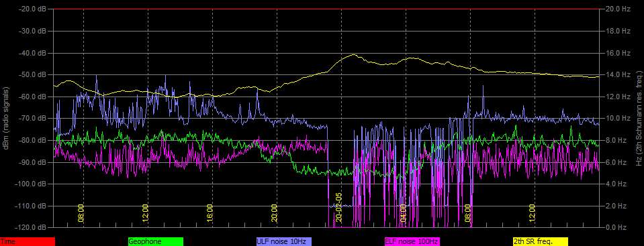Select the 20-02-05 date marker
This screenshot has height=246, width=644.
tap(338, 208)
